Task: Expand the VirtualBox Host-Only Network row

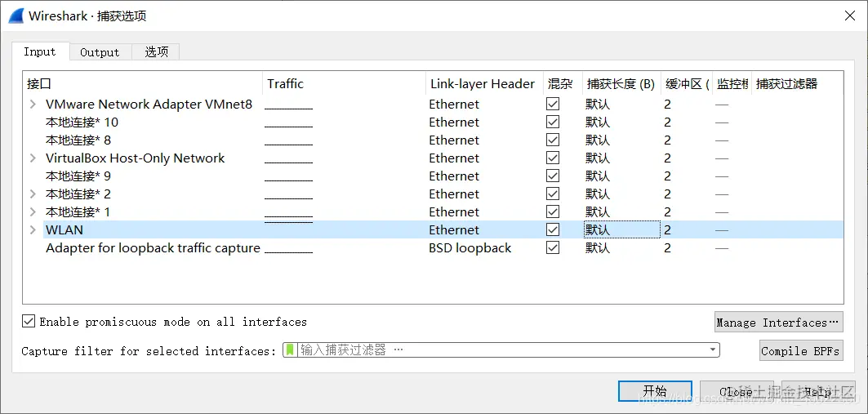Action: 33,158
